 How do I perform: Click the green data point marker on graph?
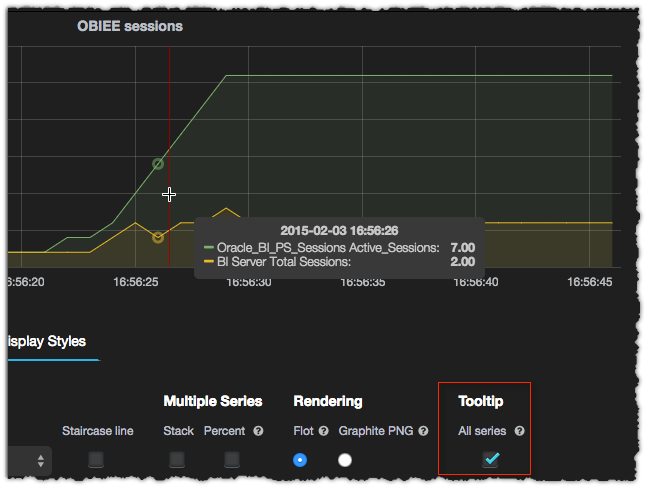(x=158, y=164)
